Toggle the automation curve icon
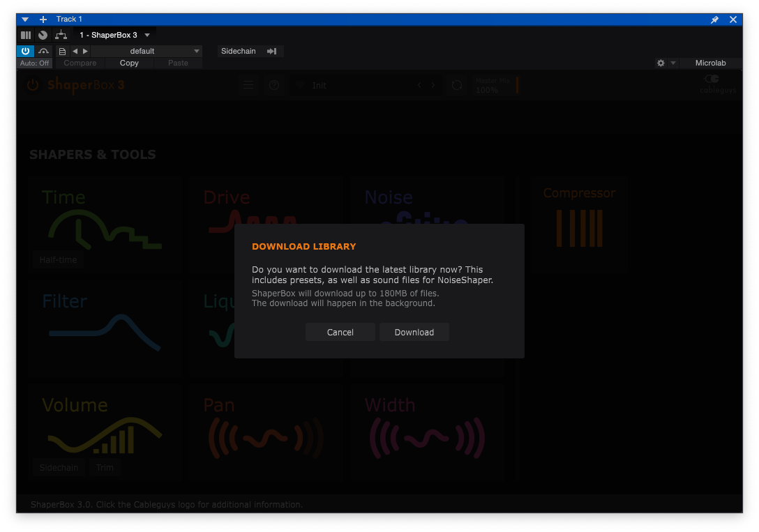This screenshot has width=759, height=532. [43, 51]
